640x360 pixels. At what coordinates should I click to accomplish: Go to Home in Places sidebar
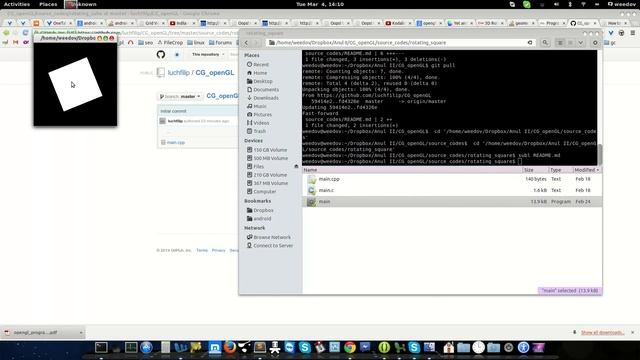click(x=257, y=73)
